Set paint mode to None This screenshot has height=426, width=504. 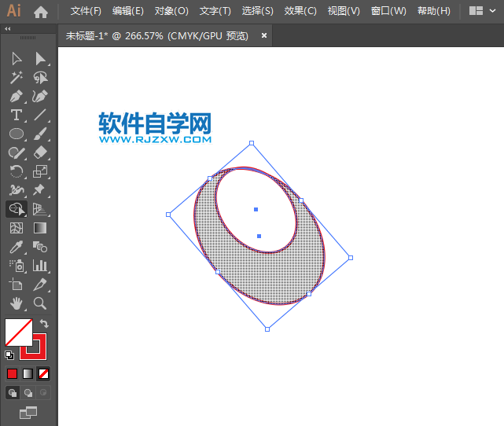pos(44,373)
